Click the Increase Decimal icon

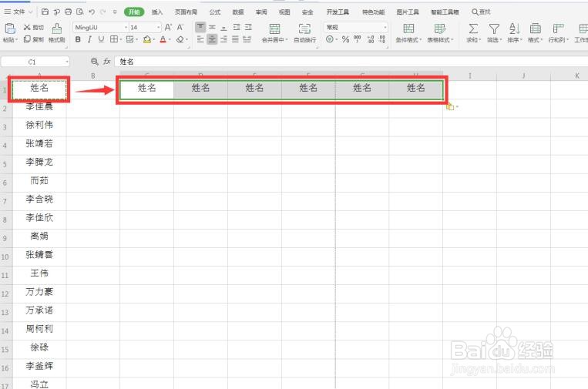click(x=371, y=39)
